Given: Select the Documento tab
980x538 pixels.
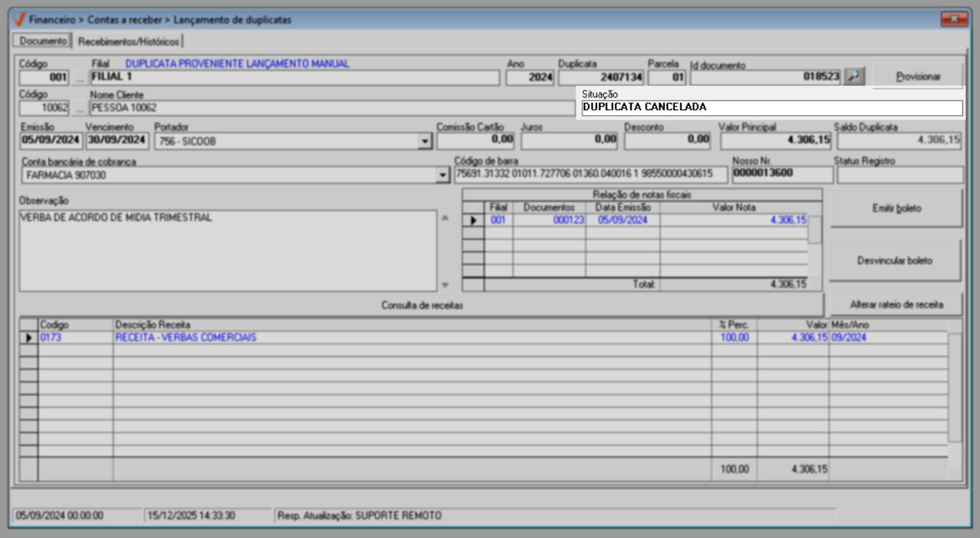Looking at the screenshot, I should (x=43, y=41).
